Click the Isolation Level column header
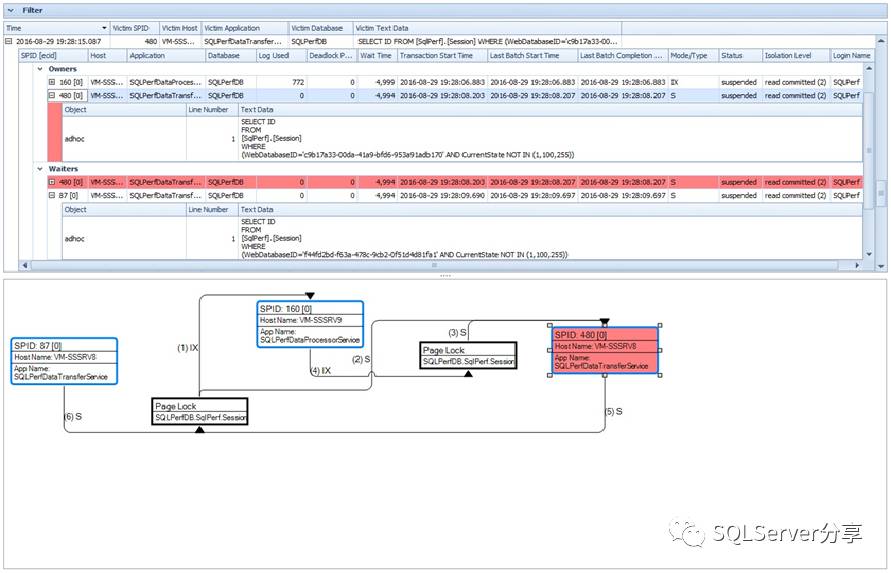 [x=796, y=56]
